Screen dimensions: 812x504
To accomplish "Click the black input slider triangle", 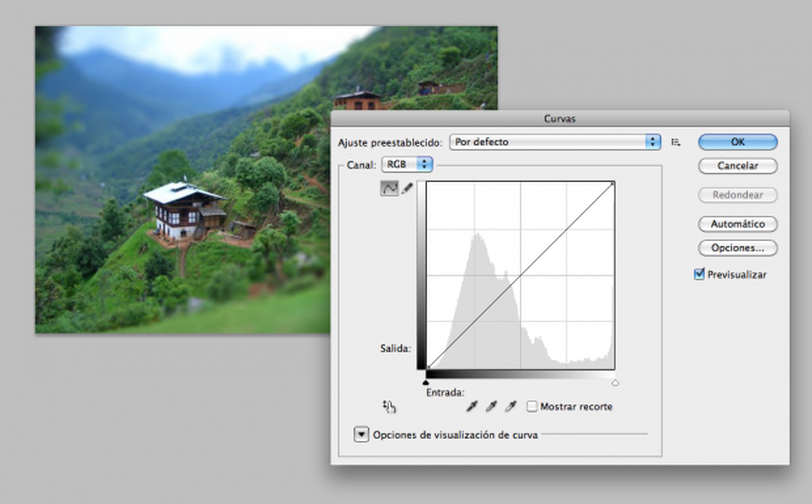I will click(x=425, y=383).
